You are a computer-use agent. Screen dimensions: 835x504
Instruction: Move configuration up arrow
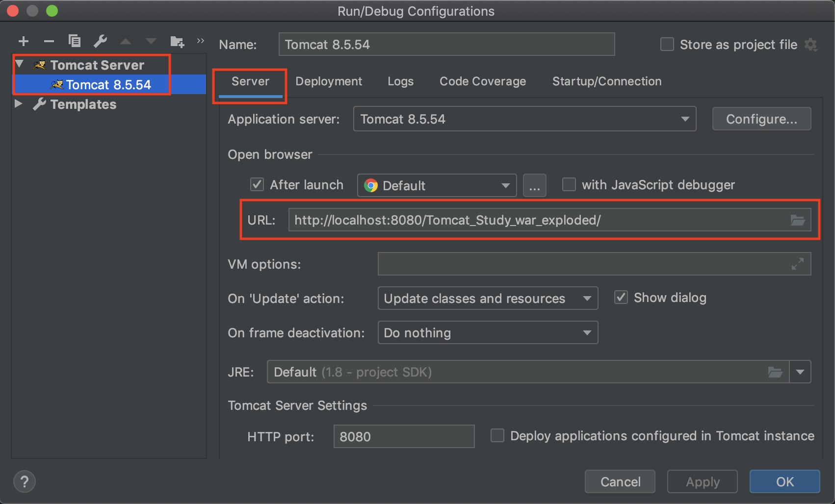(x=126, y=41)
